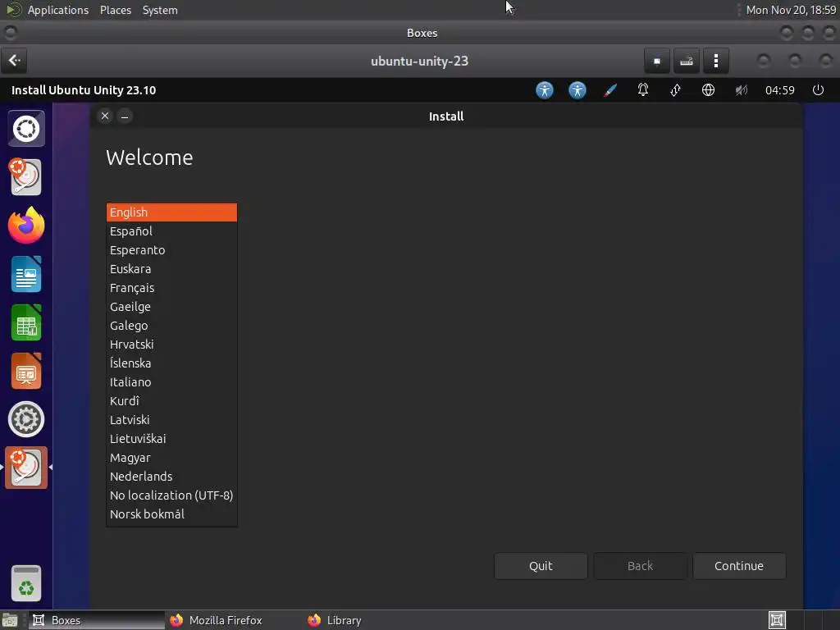Image resolution: width=840 pixels, height=630 pixels.
Task: Open the muted volume indicator
Action: tap(741, 90)
